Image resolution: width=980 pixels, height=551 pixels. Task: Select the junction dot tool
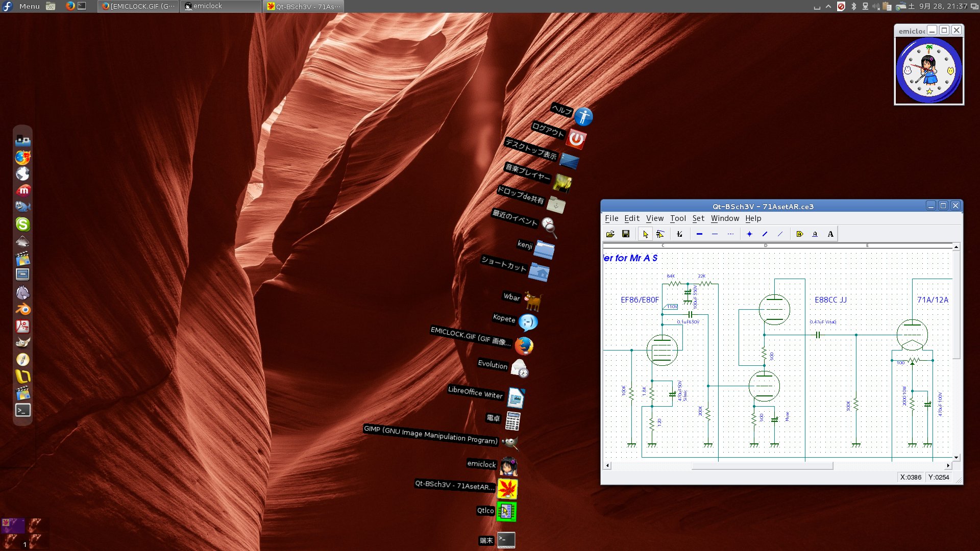[x=749, y=234]
